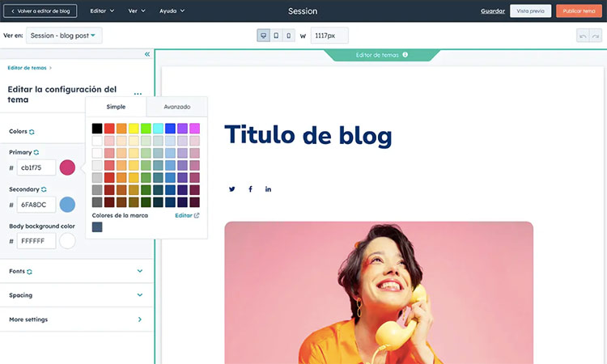Screen dimensions: 607x364
Task: Open More settings section
Action: [76, 320]
